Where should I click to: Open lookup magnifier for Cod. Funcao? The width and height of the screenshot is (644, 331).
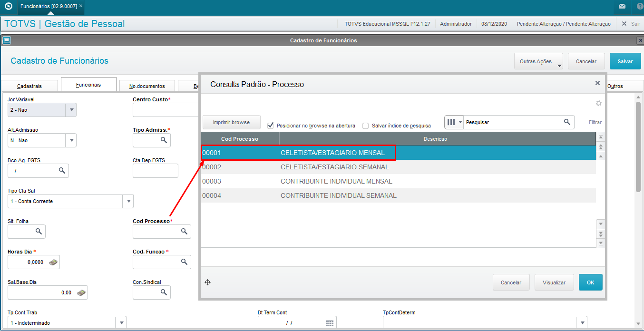click(x=184, y=262)
